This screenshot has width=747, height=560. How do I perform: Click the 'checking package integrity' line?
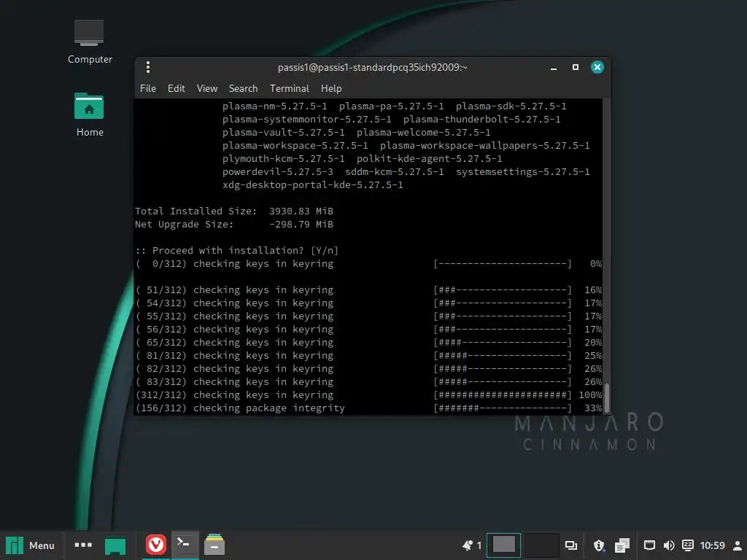(368, 408)
